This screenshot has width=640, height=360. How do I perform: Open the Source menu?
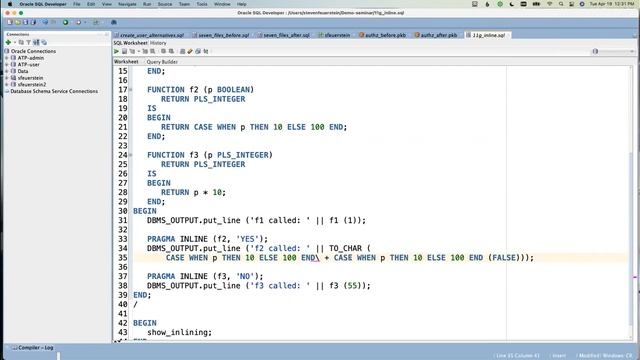164,4
